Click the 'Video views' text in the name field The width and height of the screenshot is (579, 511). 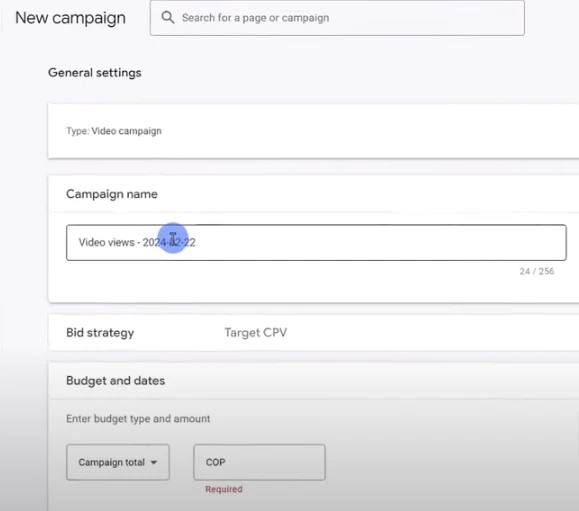(106, 243)
